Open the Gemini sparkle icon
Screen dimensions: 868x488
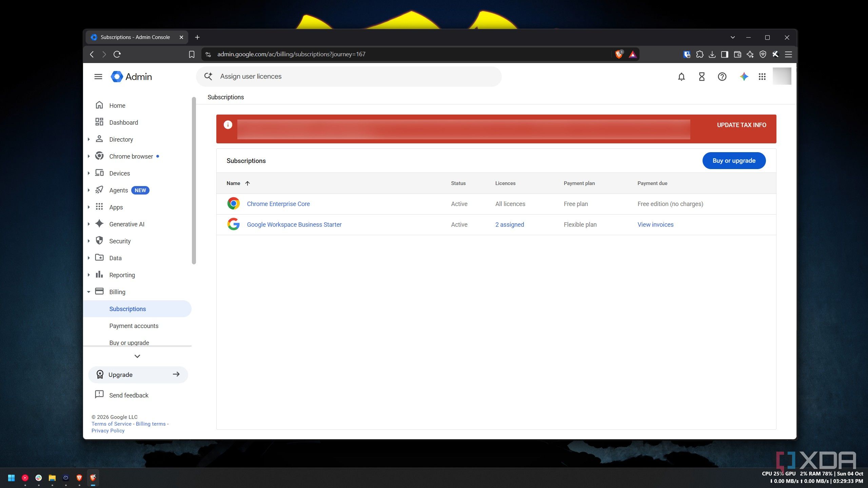click(744, 77)
